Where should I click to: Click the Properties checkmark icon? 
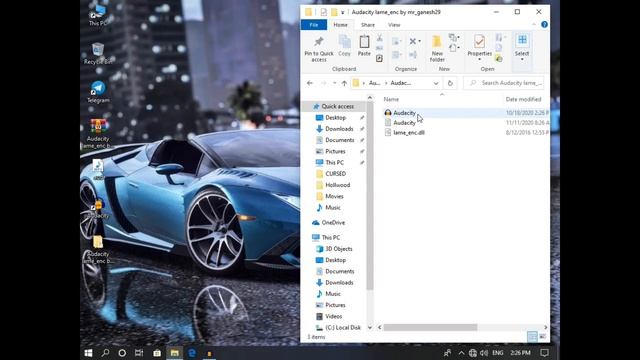479,42
